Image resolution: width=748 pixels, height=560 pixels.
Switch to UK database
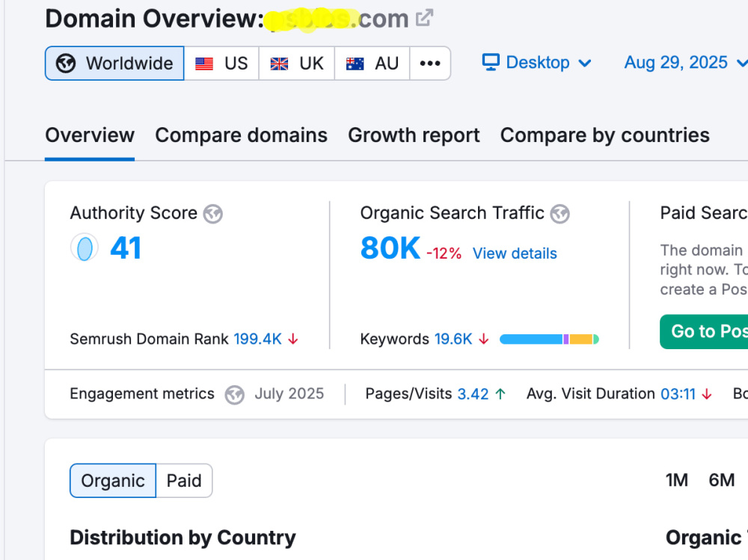(x=297, y=64)
